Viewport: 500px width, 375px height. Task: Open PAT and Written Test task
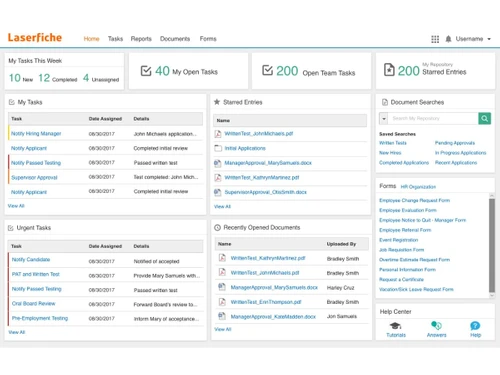click(x=36, y=274)
